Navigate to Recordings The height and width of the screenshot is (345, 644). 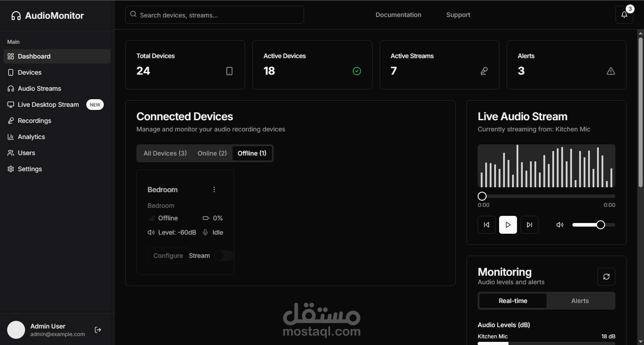click(x=57, y=121)
